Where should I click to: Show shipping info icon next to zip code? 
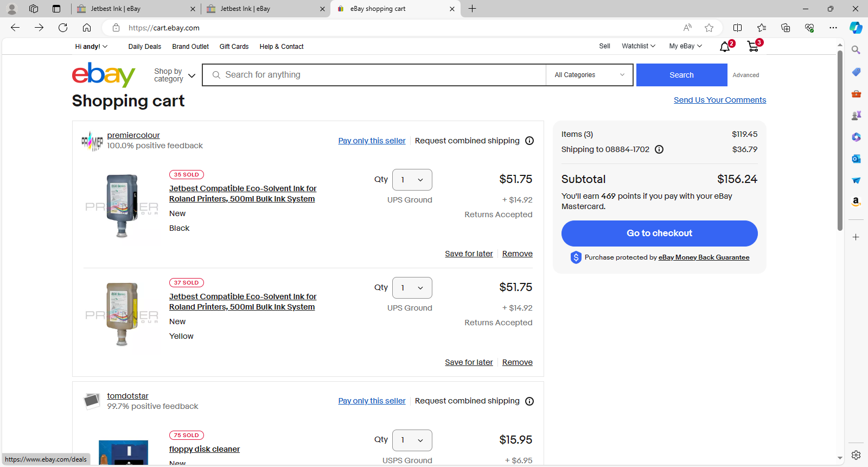(x=659, y=149)
